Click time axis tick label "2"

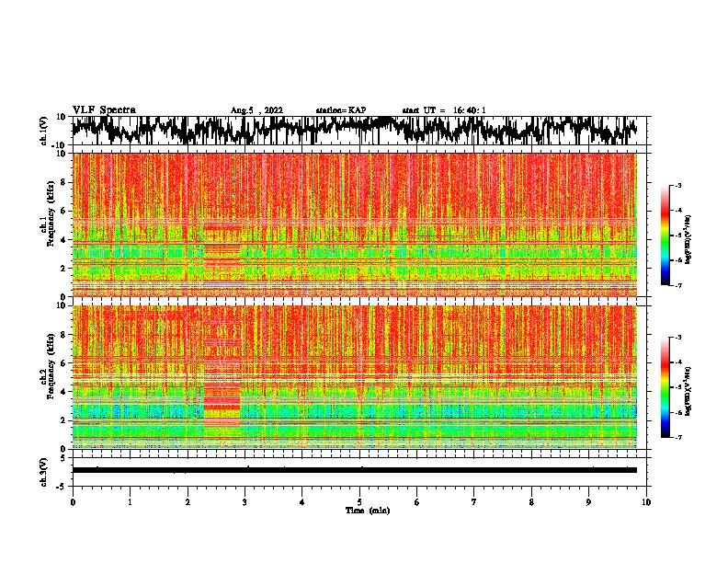click(188, 502)
